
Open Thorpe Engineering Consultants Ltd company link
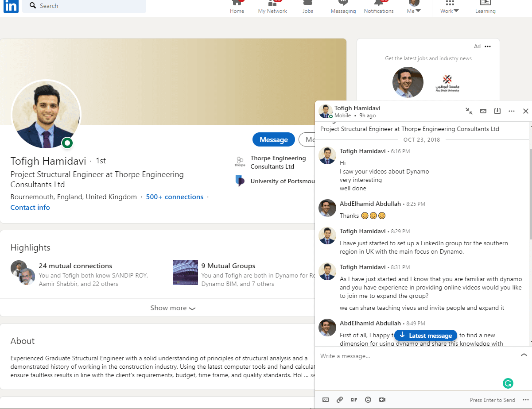[x=278, y=162]
